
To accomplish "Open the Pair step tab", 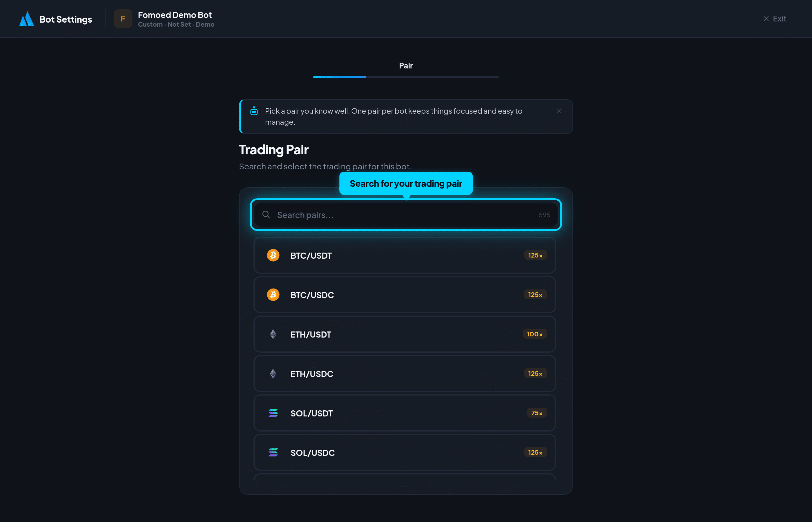I will click(x=406, y=66).
